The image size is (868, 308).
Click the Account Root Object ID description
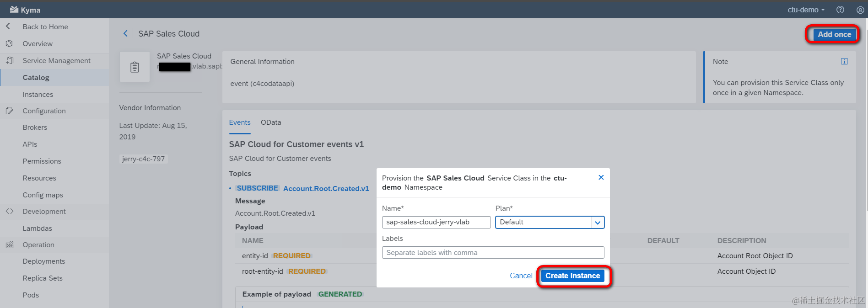755,256
